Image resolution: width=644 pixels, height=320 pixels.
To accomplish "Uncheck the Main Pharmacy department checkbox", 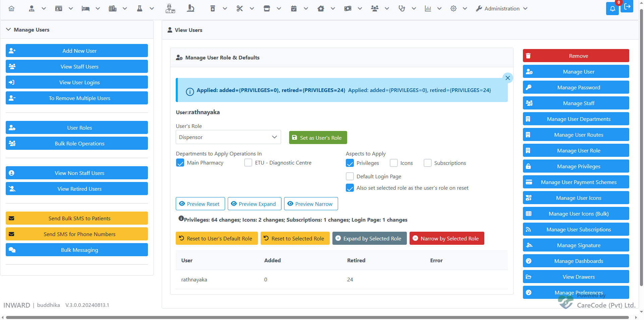I will tap(180, 163).
